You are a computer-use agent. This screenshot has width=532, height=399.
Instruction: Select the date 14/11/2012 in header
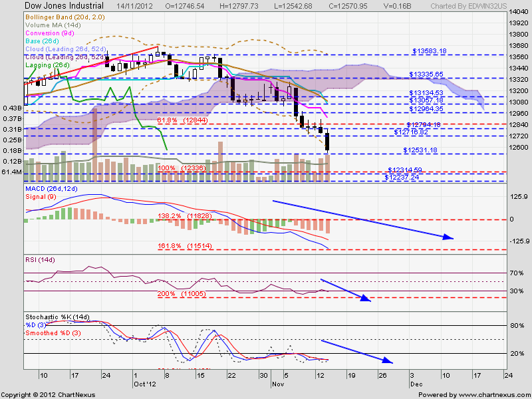(134, 6)
